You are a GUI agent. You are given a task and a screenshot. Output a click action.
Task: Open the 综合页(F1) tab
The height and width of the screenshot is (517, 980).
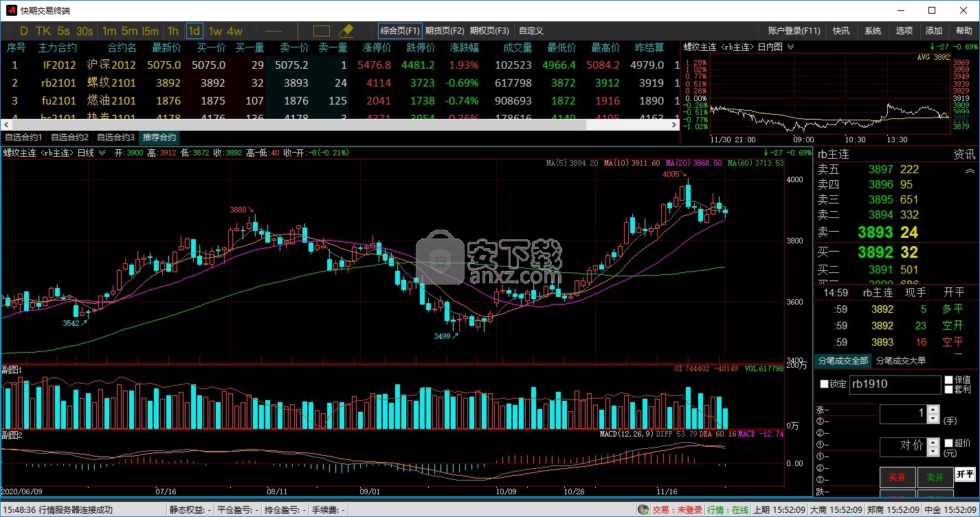[x=400, y=31]
